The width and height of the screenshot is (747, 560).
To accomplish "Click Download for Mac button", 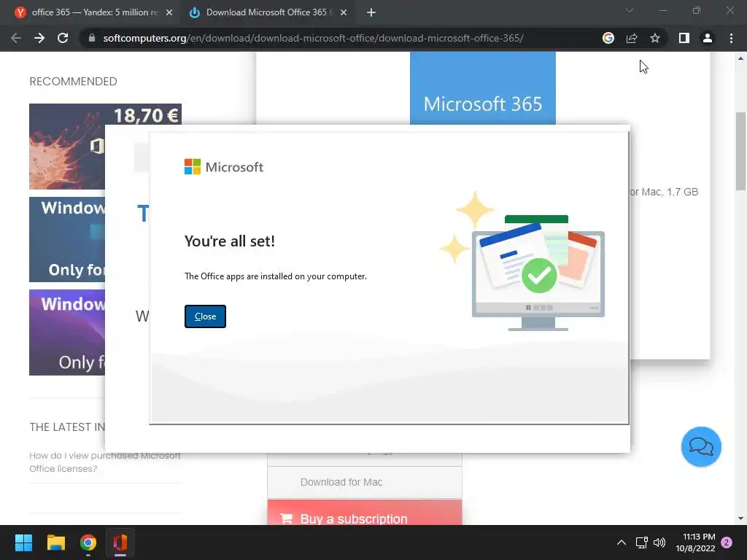I will [365, 482].
